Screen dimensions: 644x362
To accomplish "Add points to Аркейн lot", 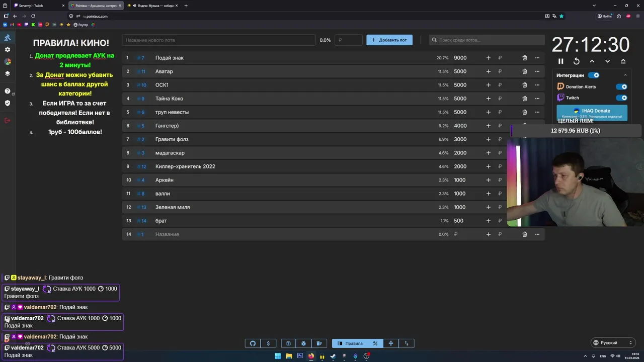I will pyautogui.click(x=488, y=180).
